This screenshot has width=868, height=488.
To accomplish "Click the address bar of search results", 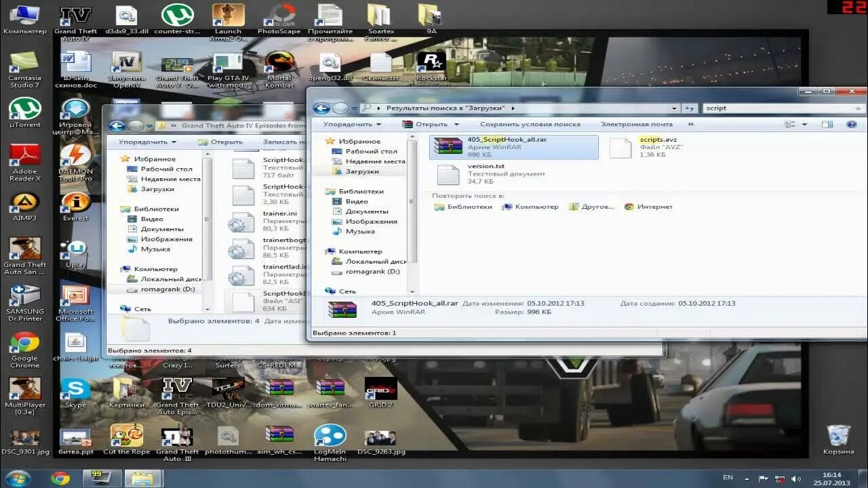I will click(x=521, y=108).
